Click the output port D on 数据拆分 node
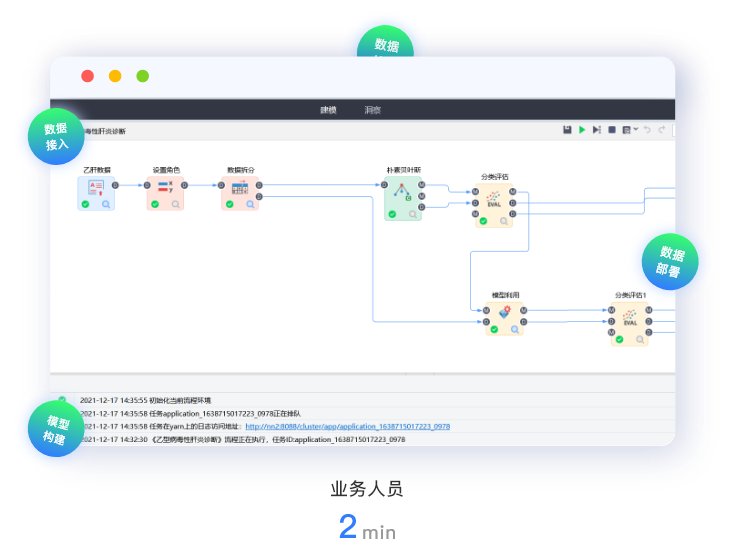This screenshot has width=736, height=549. point(259,185)
